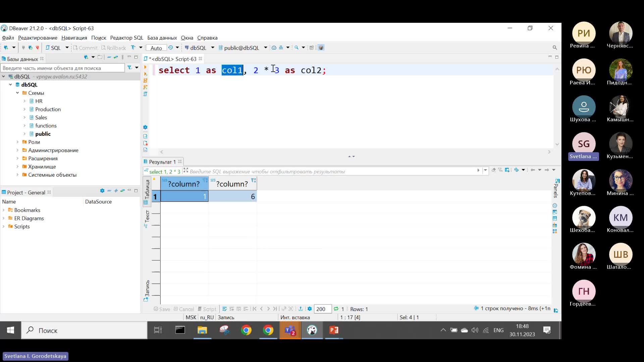644x362 pixels.
Task: Click the Save results button
Action: [162, 309]
